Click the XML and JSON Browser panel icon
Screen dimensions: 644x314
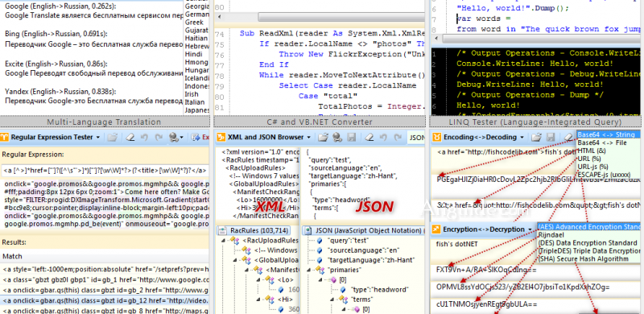point(221,137)
